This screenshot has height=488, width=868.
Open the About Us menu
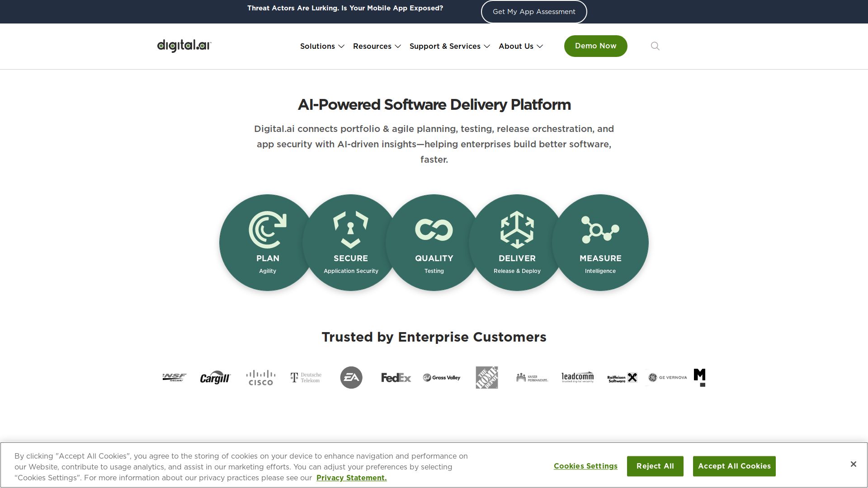point(520,46)
